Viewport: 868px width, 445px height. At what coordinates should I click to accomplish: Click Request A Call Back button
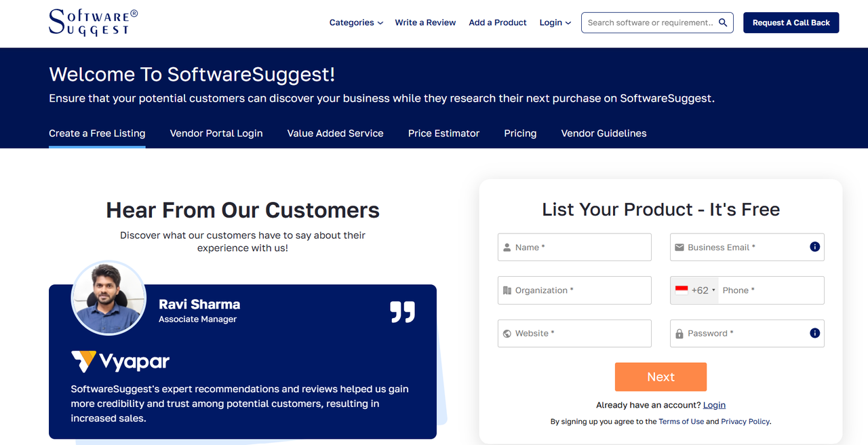coord(791,22)
